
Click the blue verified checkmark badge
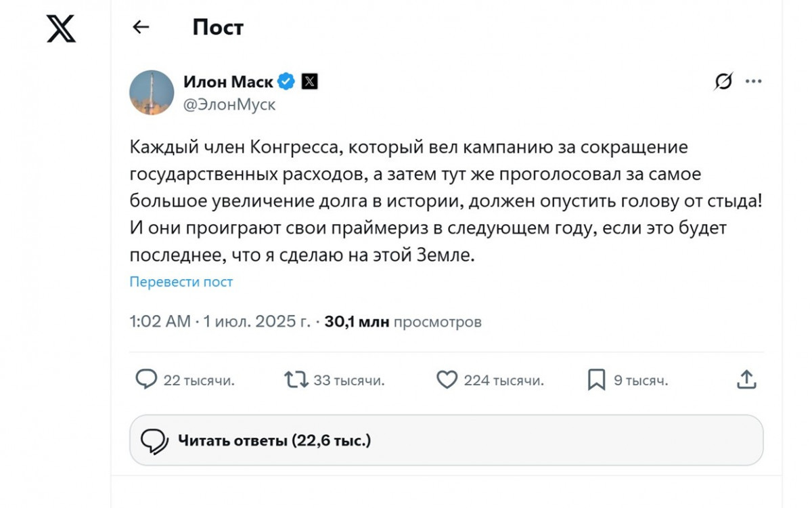click(x=286, y=82)
